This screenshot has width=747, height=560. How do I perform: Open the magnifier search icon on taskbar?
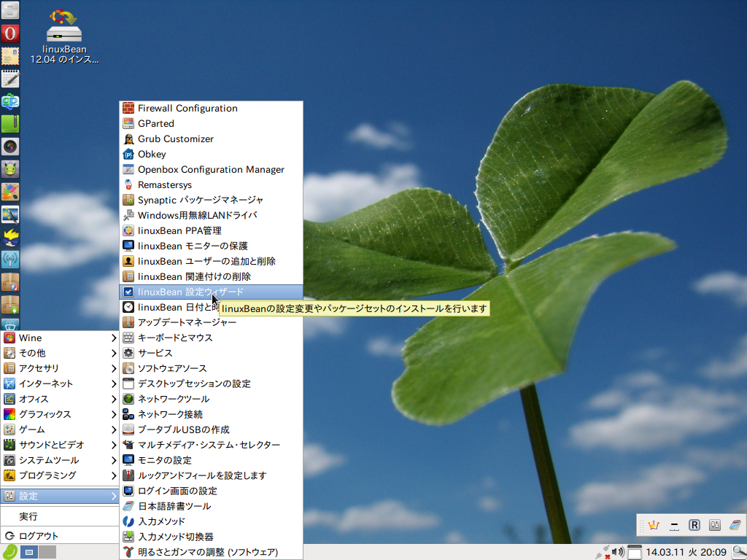pyautogui.click(x=739, y=553)
